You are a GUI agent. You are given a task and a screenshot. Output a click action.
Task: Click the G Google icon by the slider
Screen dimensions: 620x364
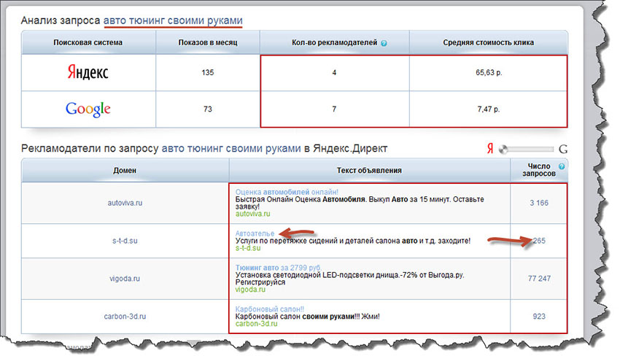tap(563, 149)
